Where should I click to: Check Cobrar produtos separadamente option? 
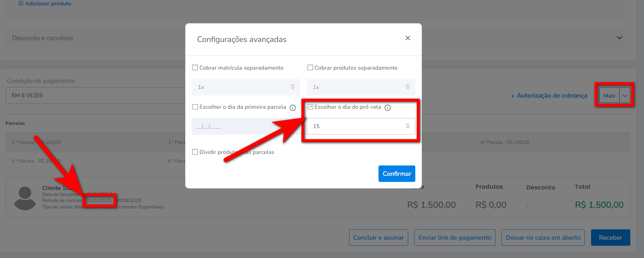[310, 68]
